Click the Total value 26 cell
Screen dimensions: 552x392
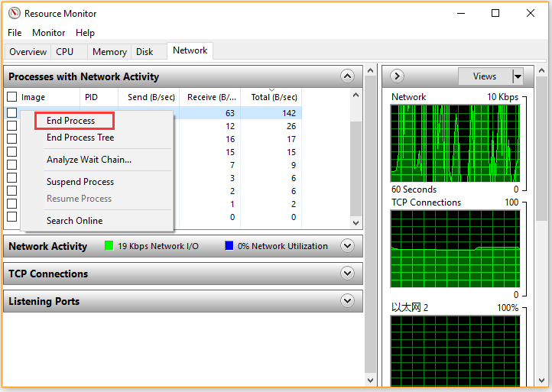coord(271,126)
